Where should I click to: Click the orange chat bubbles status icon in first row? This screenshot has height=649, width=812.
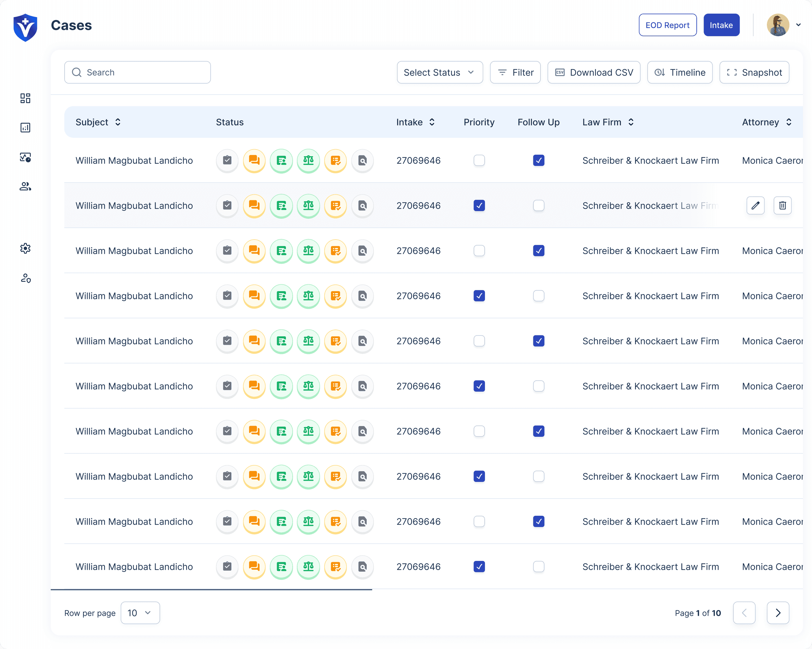pyautogui.click(x=254, y=161)
